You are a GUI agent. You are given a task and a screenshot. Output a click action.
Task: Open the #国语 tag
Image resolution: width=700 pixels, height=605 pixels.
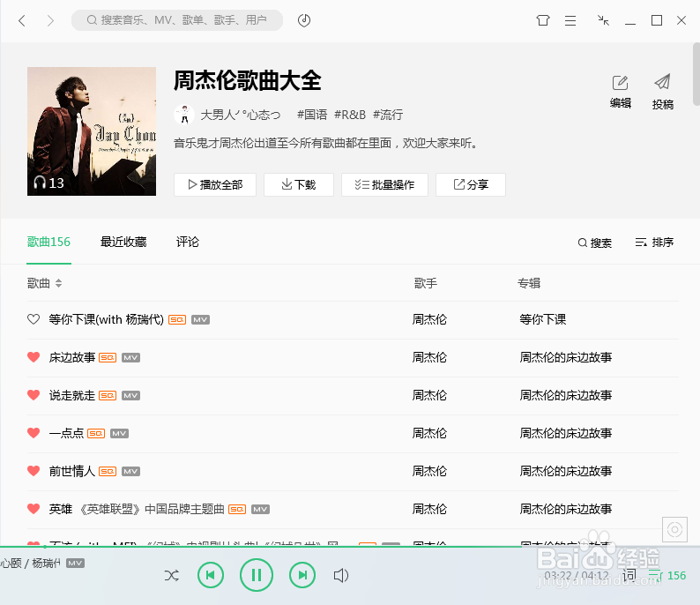[x=312, y=115]
